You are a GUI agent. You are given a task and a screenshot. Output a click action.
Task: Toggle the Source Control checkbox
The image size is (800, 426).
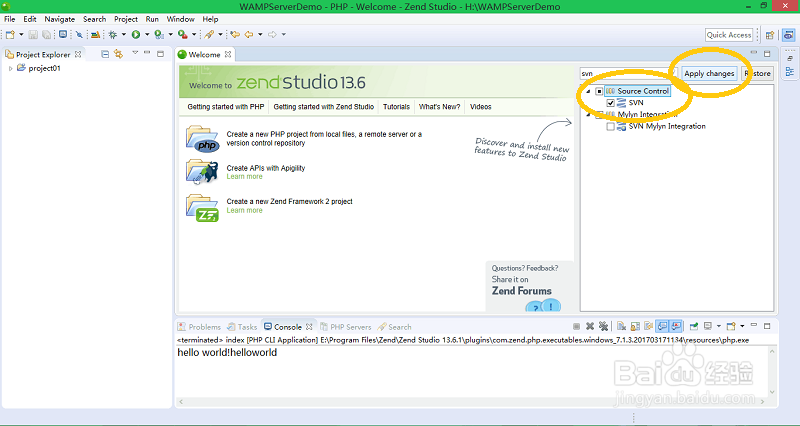(x=599, y=91)
